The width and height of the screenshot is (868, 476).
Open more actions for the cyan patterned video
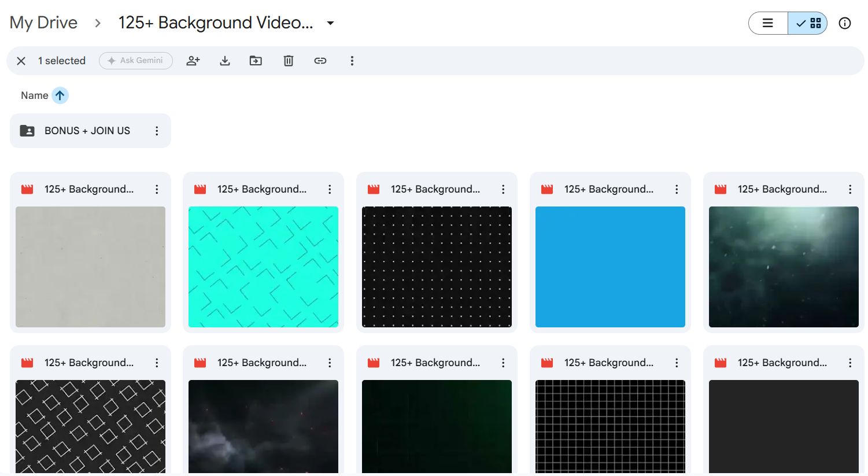click(x=330, y=189)
